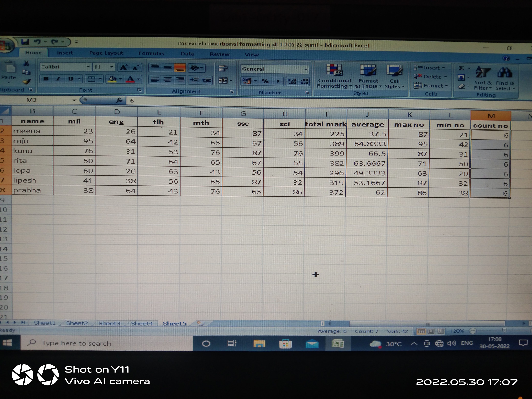Screen dimensions: 532x399
Task: Toggle Italic formatting
Action: pyautogui.click(x=58, y=79)
